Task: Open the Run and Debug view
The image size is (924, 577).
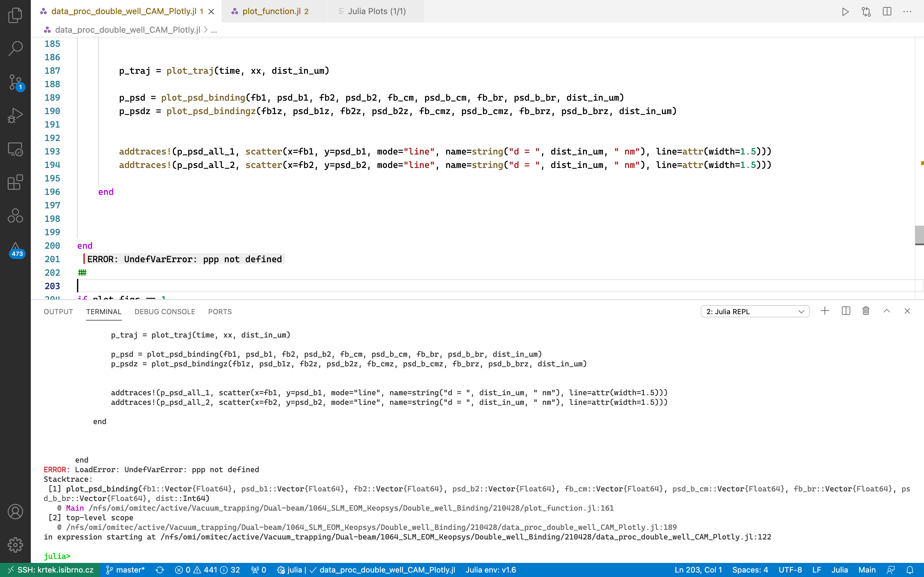Action: point(15,114)
